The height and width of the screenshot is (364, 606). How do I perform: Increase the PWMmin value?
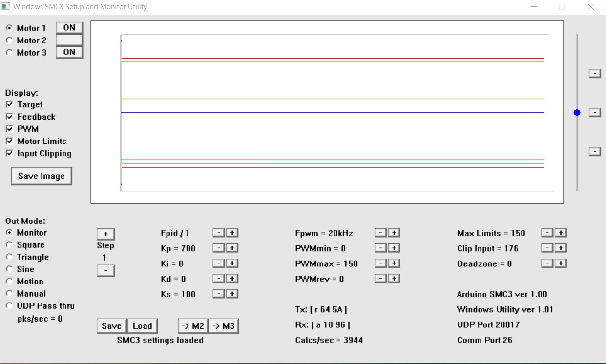pyautogui.click(x=394, y=248)
